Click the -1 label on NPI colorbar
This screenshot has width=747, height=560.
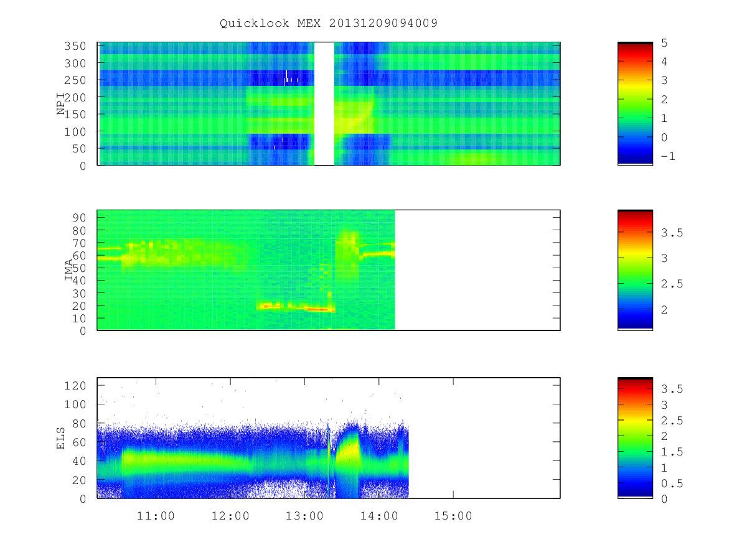tap(669, 157)
